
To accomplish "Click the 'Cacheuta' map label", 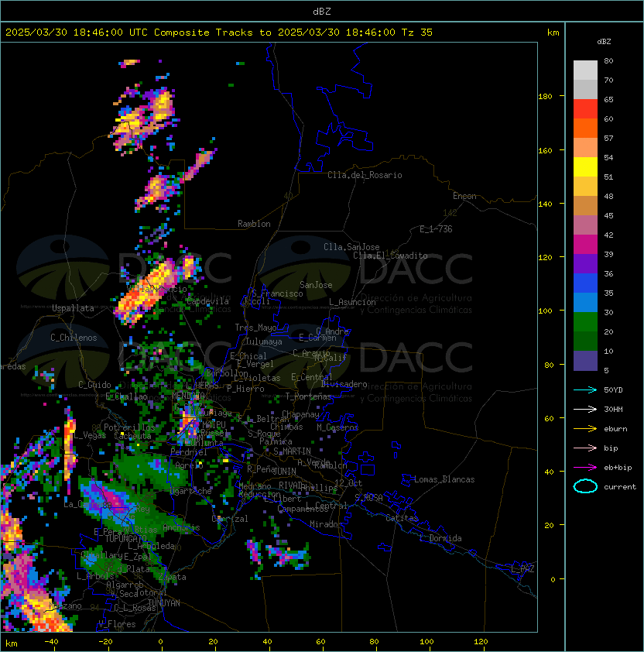I will point(132,436).
